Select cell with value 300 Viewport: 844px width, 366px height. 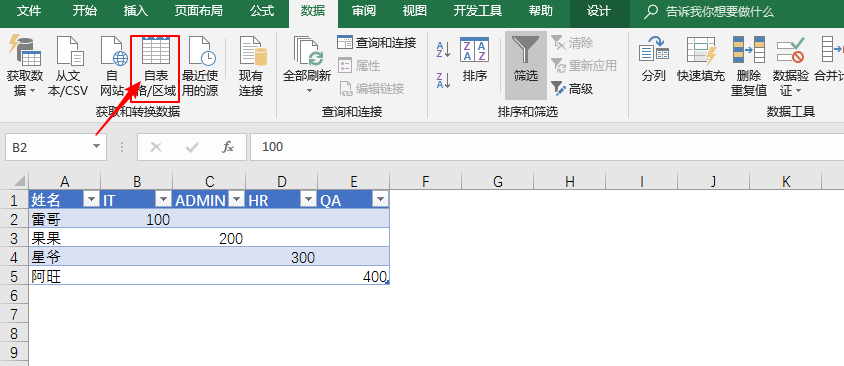click(x=282, y=257)
